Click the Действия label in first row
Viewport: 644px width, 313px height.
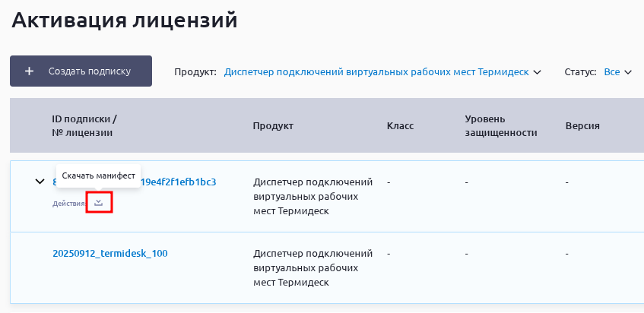pos(69,204)
